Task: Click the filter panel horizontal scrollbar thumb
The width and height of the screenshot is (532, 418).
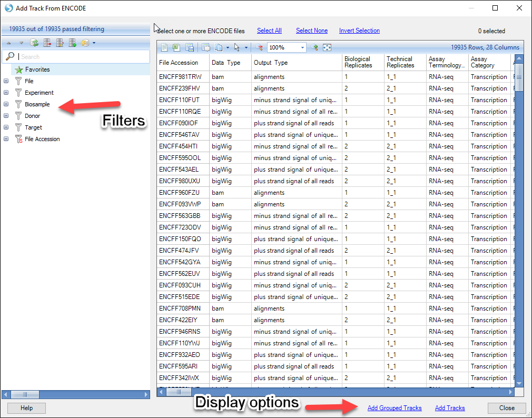Action: (x=25, y=395)
